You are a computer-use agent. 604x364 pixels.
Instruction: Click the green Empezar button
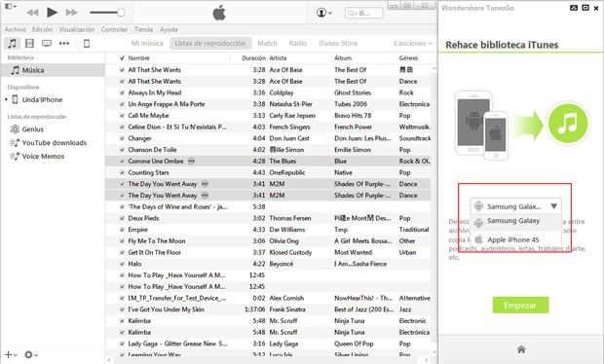(520, 306)
